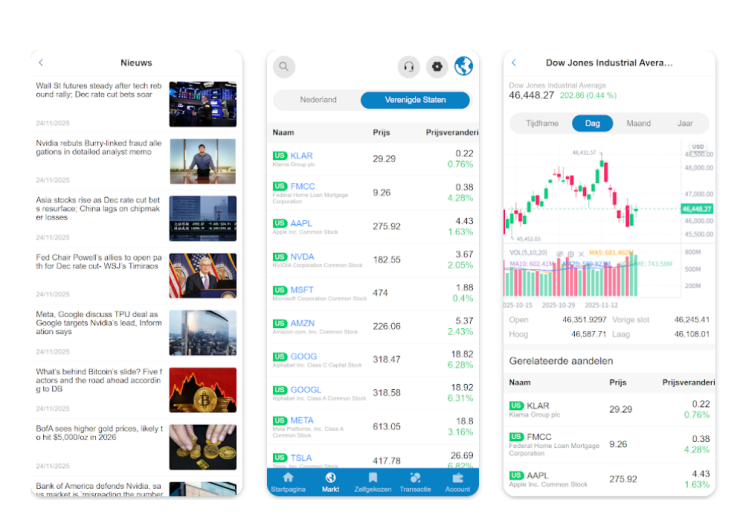743x532 pixels.
Task: Open the AMZN stock row
Action: coord(373,326)
